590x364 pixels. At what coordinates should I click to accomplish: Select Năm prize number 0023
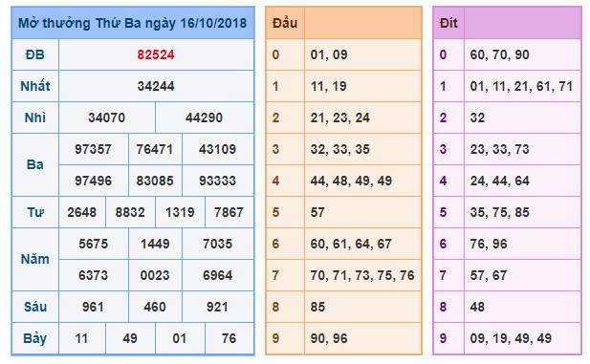point(155,276)
